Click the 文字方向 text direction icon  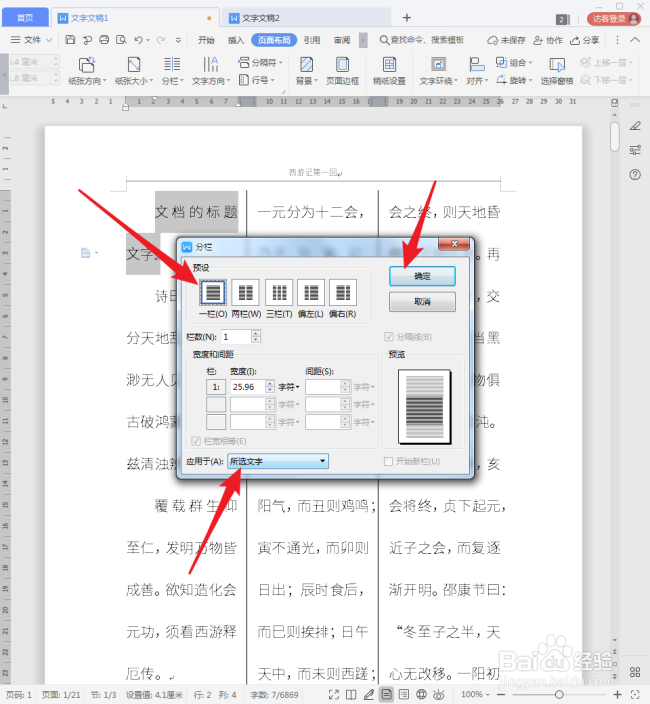point(211,70)
